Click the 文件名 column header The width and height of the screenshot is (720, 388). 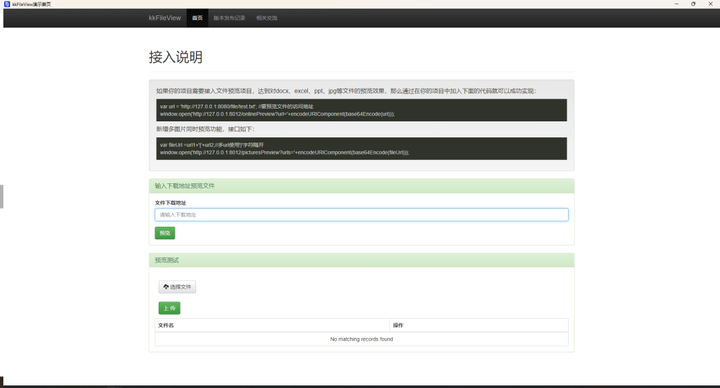(x=272, y=325)
